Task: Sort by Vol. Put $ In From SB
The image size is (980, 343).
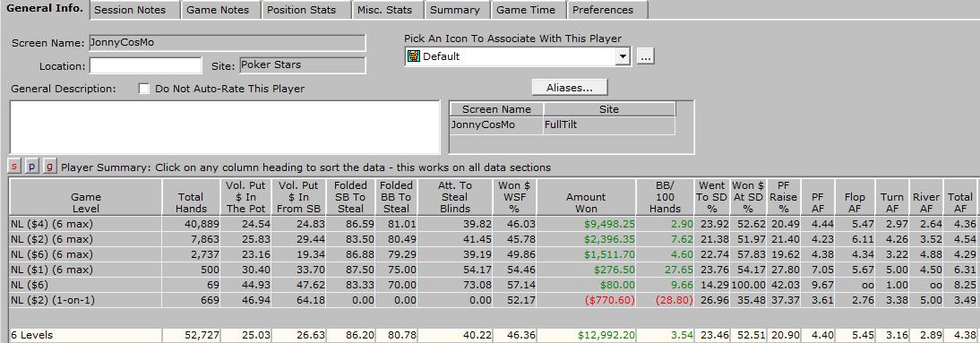Action: [x=299, y=197]
